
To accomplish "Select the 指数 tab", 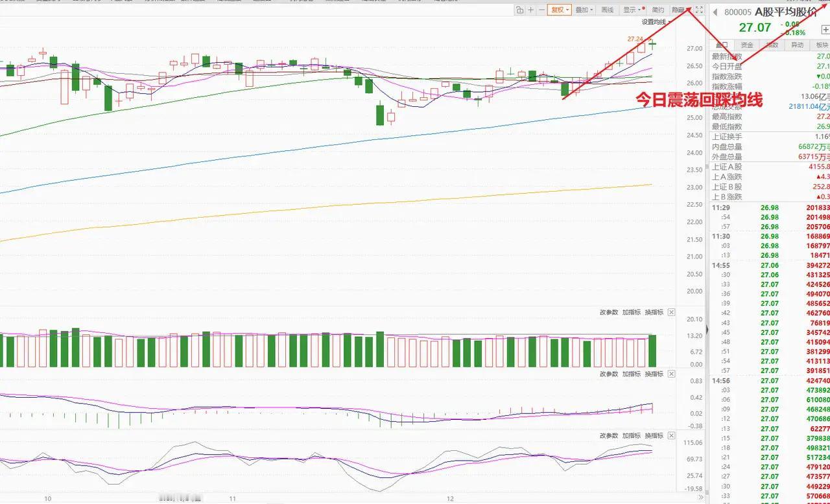I will 772,45.
